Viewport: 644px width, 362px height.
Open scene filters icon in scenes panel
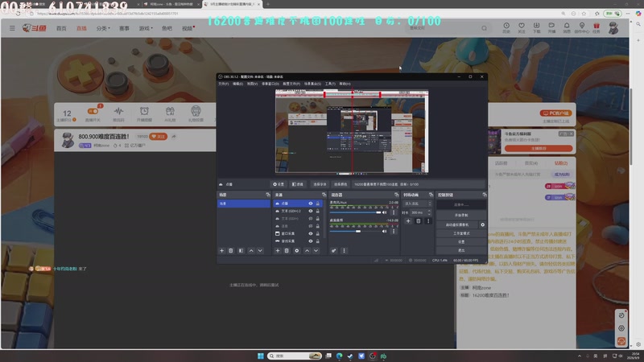click(x=241, y=250)
